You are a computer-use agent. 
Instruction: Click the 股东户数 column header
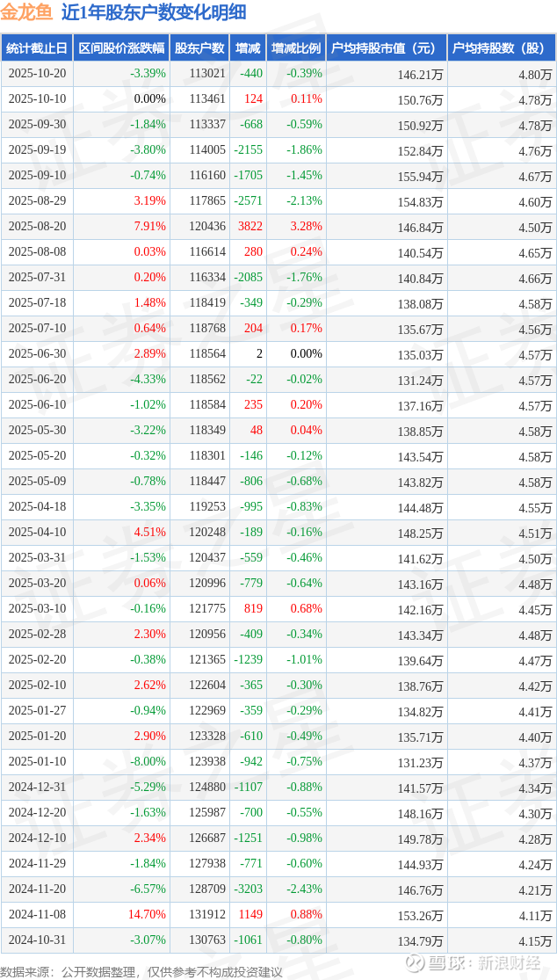pos(199,48)
